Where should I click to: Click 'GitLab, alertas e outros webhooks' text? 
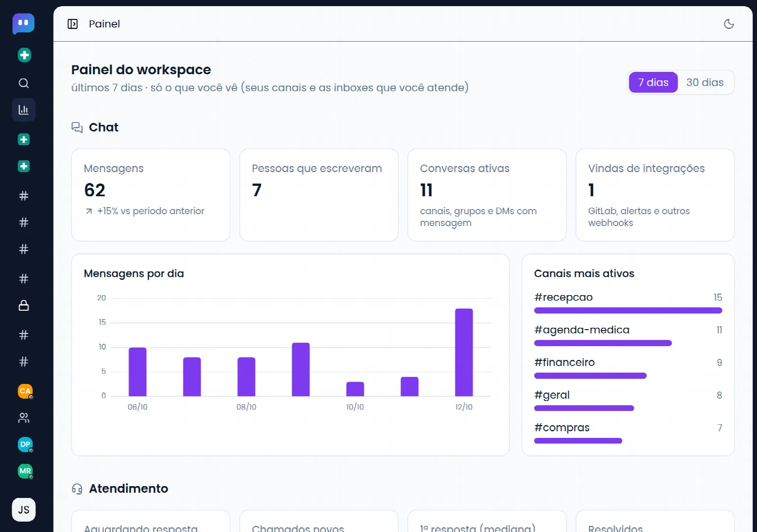[639, 217]
